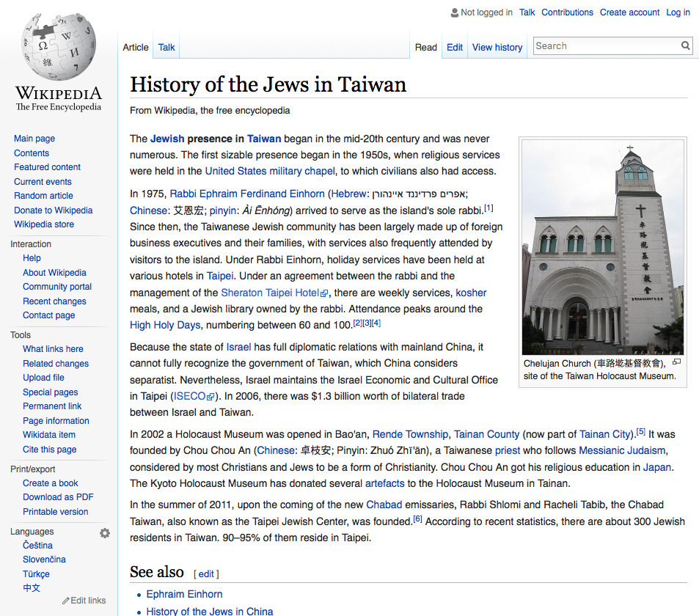Open the View history tab
This screenshot has height=616, width=699.
pos(497,47)
